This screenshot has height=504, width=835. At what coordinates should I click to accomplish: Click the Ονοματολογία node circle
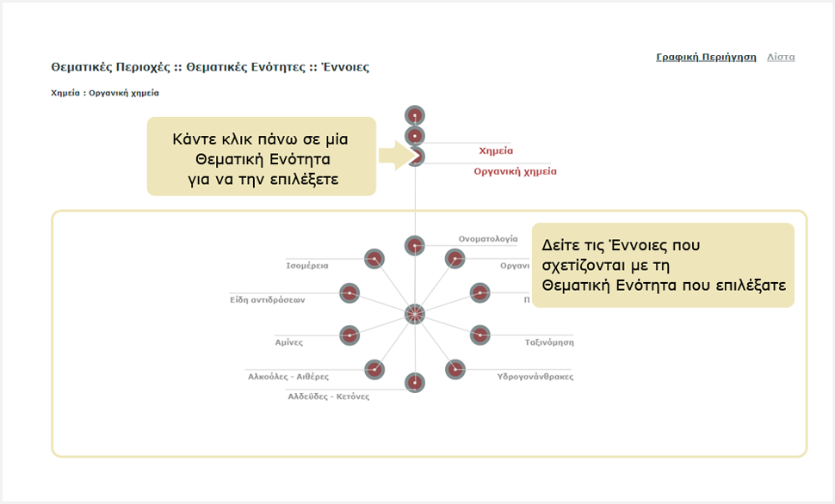click(415, 246)
